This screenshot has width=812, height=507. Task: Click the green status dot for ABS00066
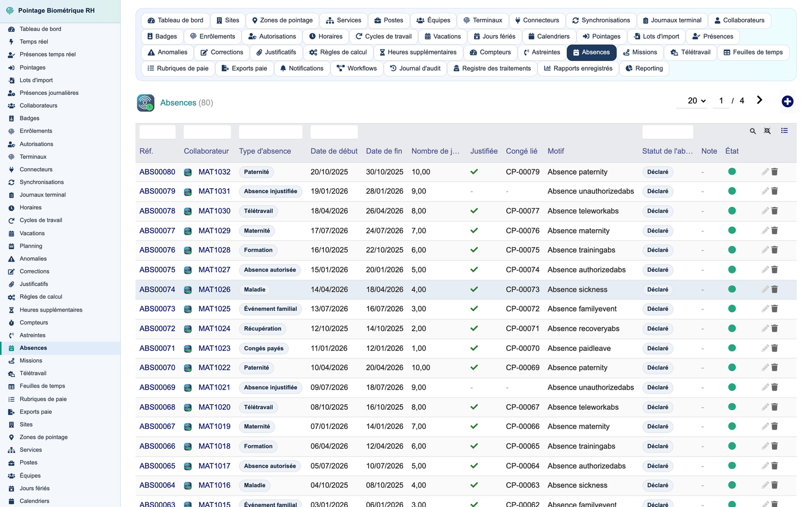point(732,446)
